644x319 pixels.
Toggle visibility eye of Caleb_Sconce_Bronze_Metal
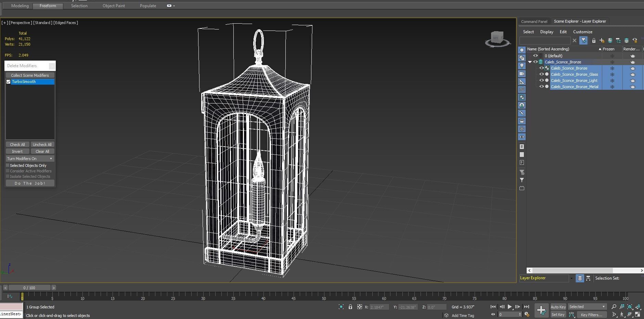pyautogui.click(x=541, y=87)
